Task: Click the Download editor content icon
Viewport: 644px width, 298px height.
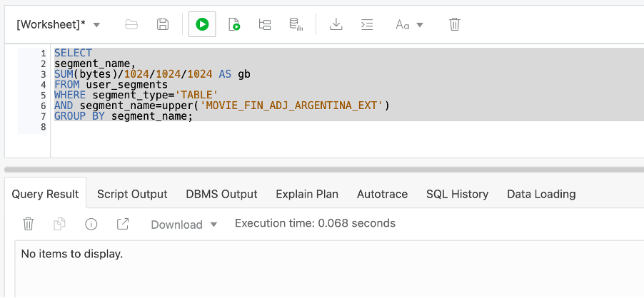Action: click(x=336, y=24)
